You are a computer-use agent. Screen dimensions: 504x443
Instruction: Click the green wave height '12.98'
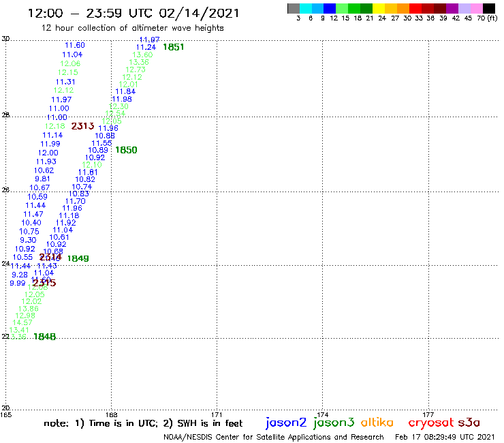[x=25, y=316]
